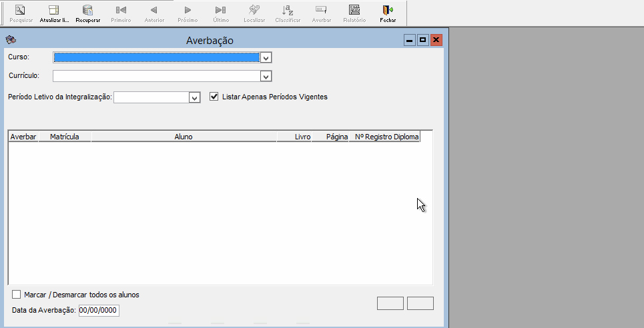Click the Próximo navigation arrow
This screenshot has width=644, height=328.
188,11
